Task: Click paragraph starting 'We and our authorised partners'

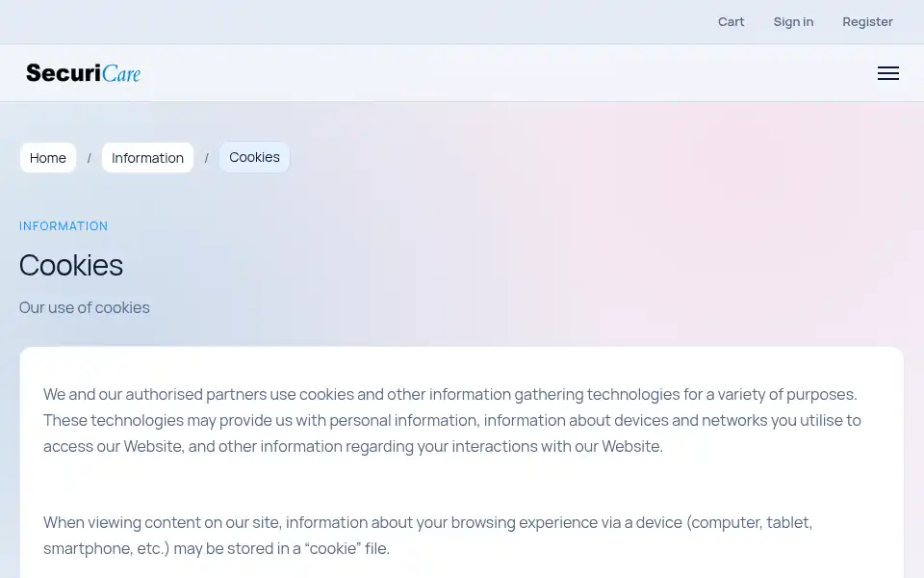Action: pos(452,420)
